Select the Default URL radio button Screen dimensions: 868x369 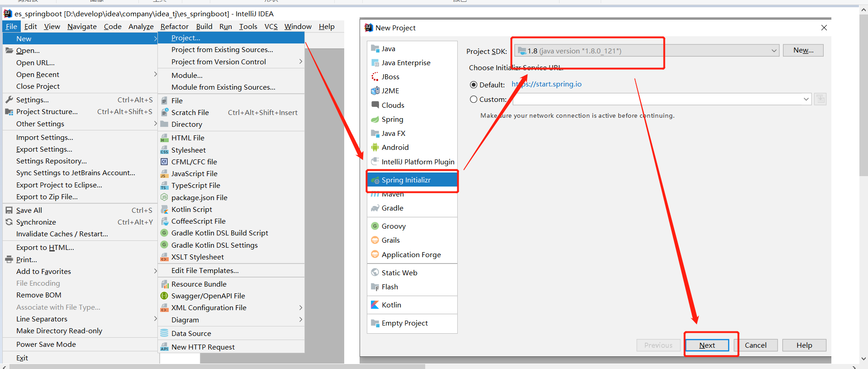coord(474,85)
